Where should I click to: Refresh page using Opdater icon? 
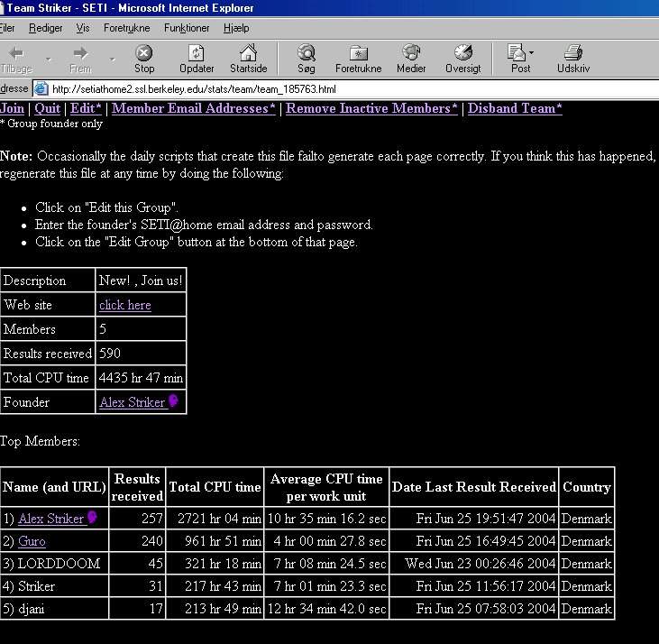(197, 53)
